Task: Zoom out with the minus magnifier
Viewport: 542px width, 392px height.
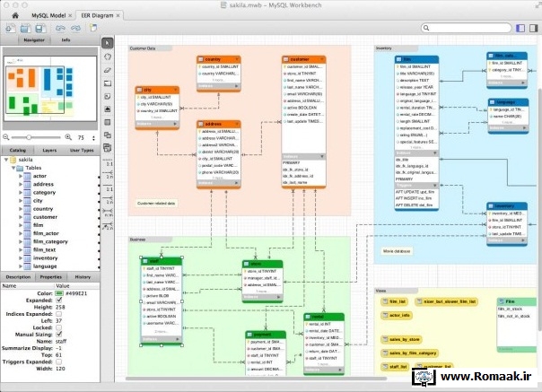Action: point(6,137)
